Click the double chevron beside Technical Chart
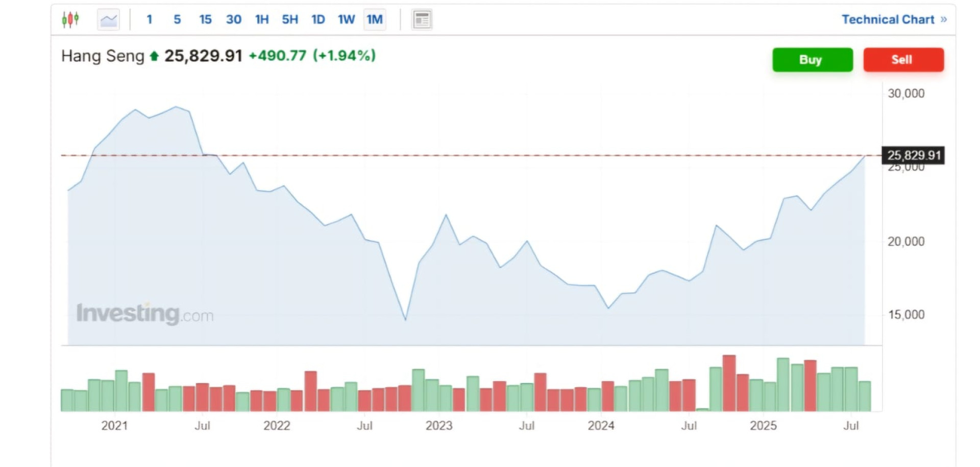The height and width of the screenshot is (467, 980). 944,19
